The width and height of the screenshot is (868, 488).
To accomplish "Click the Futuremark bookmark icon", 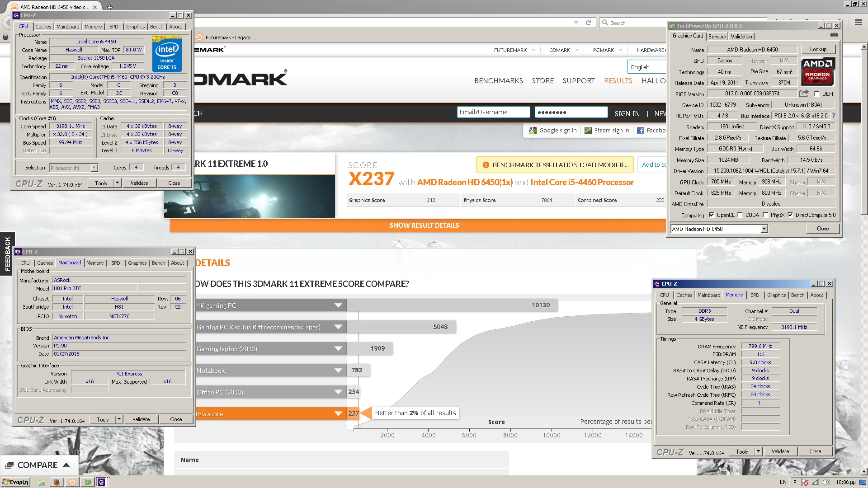I will click(199, 37).
